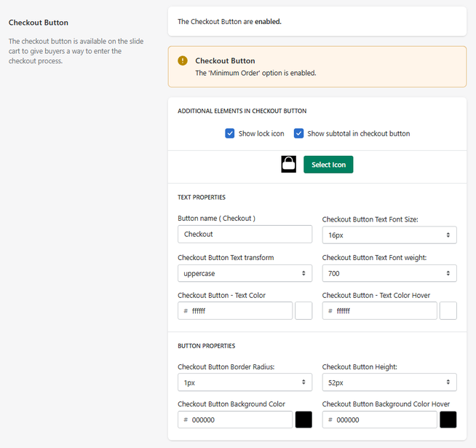The image size is (476, 448).
Task: Open the black Background Color Hover swatch
Action: point(448,420)
